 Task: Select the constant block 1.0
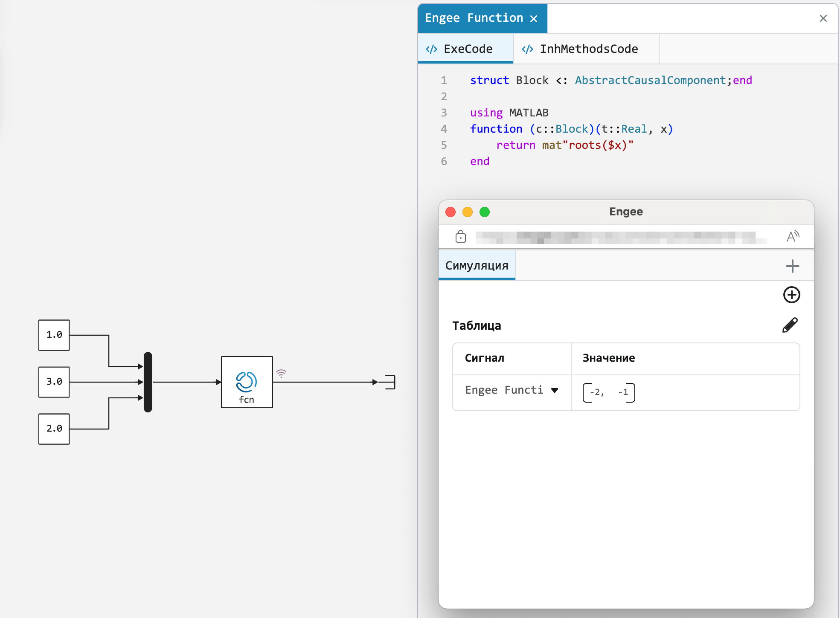pos(54,335)
